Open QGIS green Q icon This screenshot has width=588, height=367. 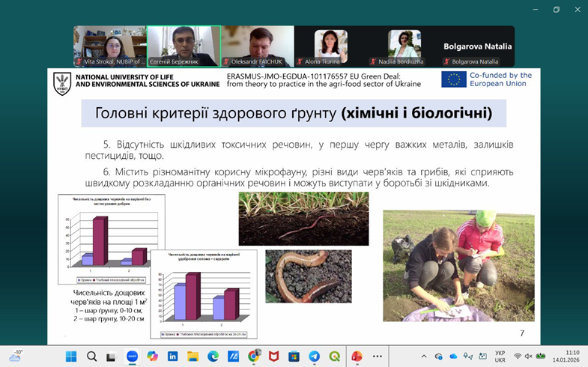point(335,356)
